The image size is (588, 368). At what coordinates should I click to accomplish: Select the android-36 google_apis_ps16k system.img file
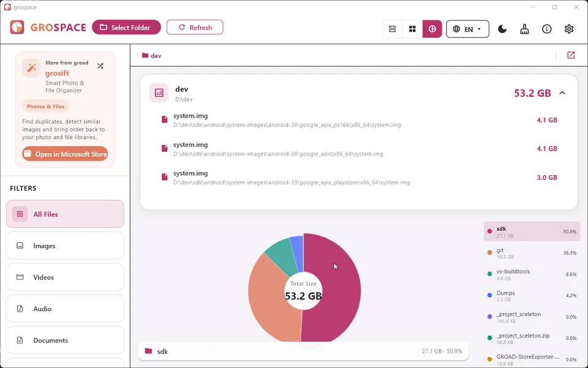click(359, 120)
